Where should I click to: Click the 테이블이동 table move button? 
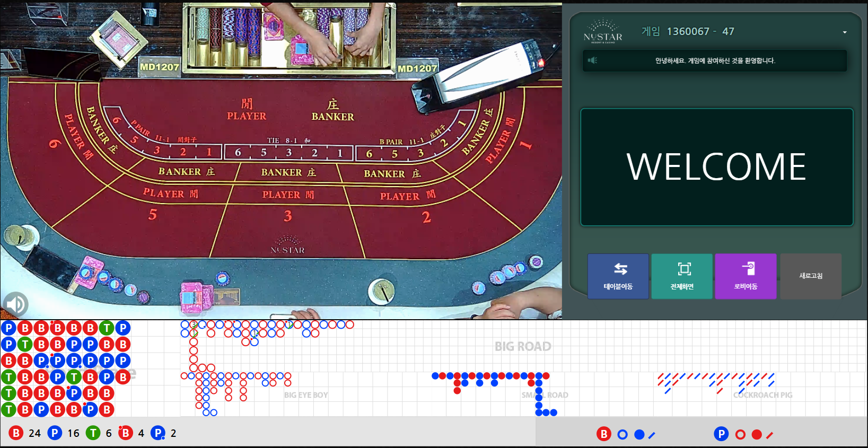[618, 276]
